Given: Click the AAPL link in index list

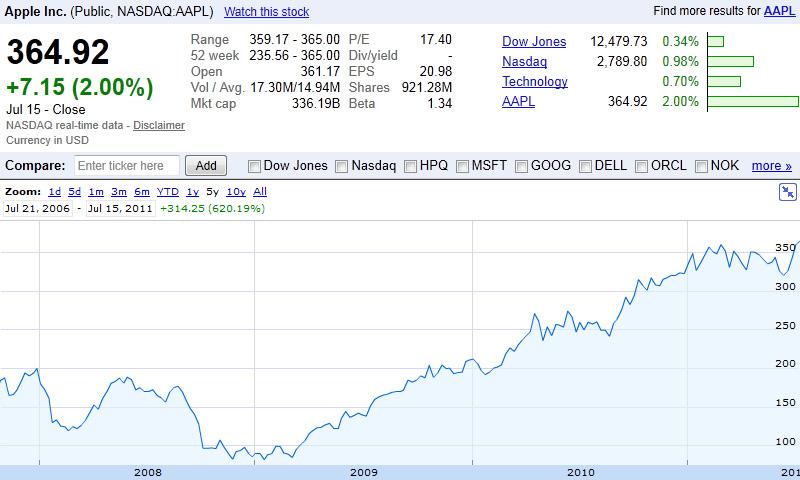Looking at the screenshot, I should 518,101.
